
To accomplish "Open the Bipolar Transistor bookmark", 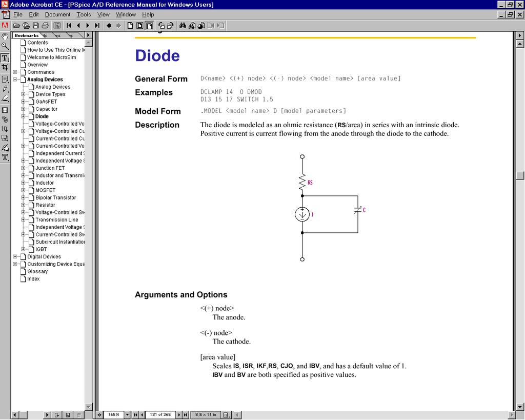I will tap(55, 197).
